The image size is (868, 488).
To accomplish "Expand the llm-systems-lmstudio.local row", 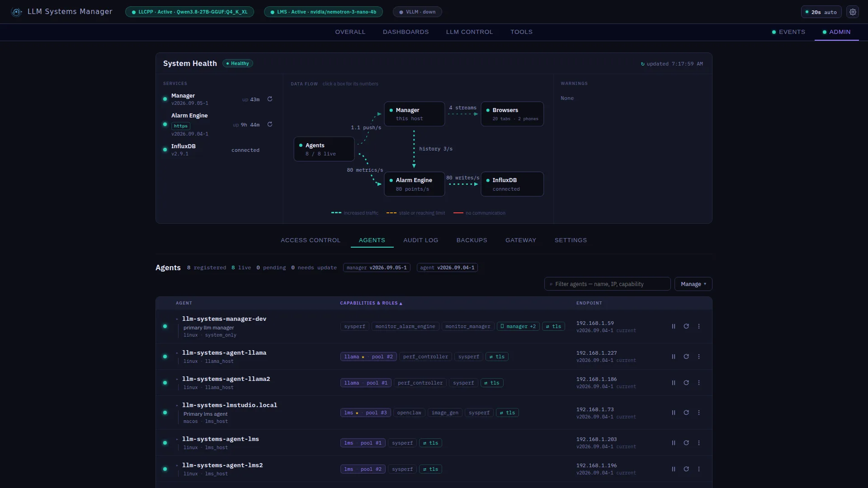I will tap(177, 405).
